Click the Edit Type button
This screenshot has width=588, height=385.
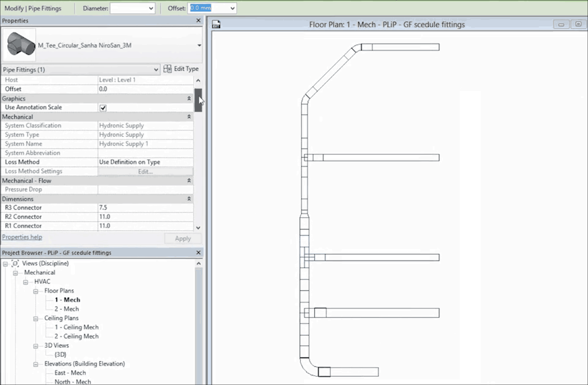(181, 69)
